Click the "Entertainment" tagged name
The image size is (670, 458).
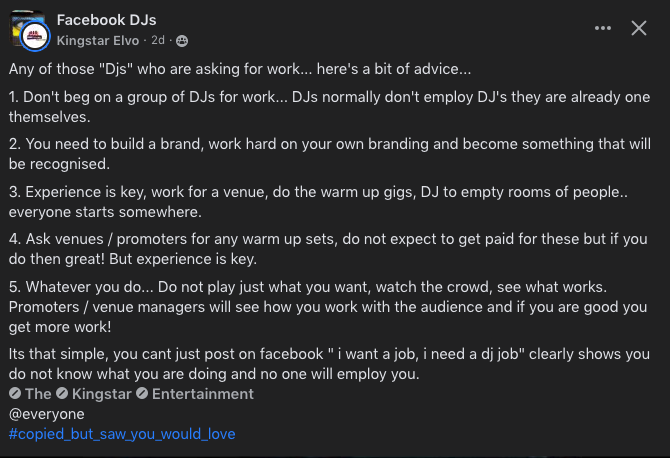point(202,394)
